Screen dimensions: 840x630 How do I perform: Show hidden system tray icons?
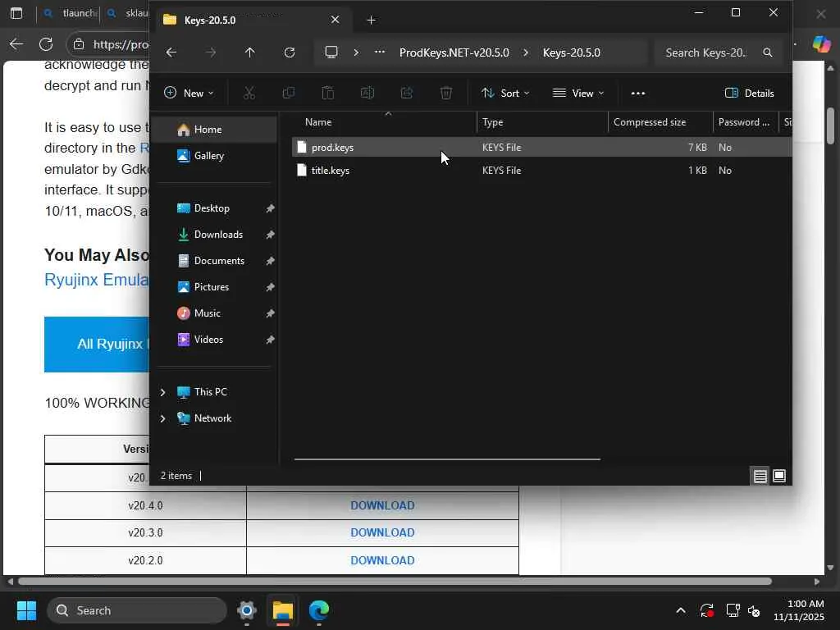point(681,610)
